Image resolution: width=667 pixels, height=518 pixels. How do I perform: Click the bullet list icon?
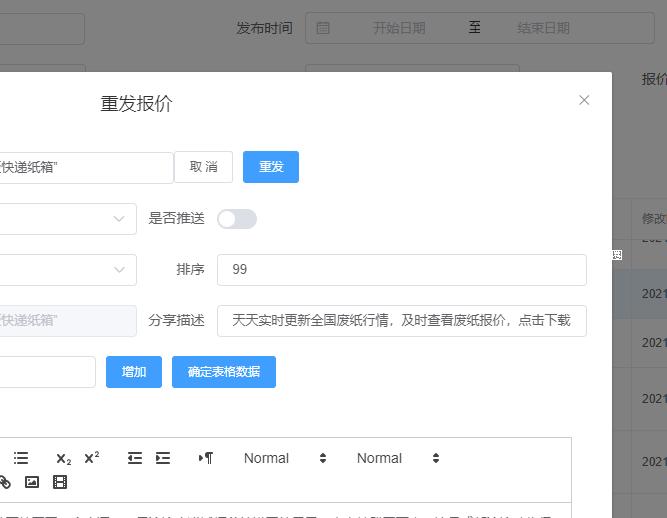click(21, 458)
